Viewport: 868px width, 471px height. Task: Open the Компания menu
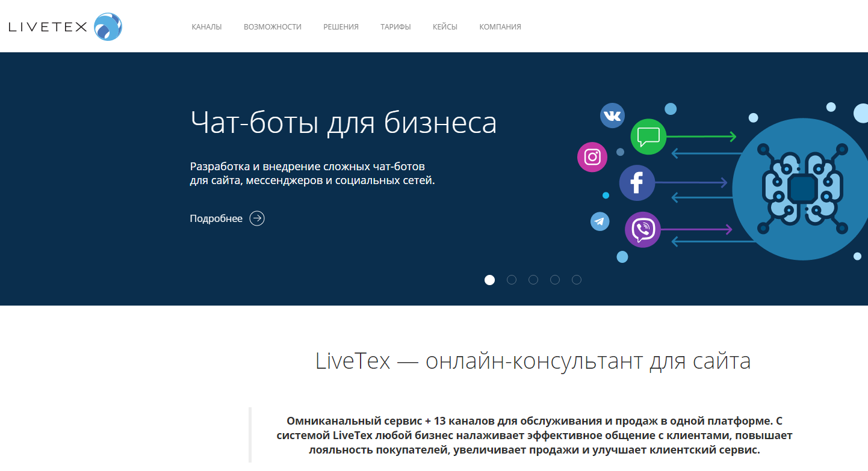pos(500,27)
